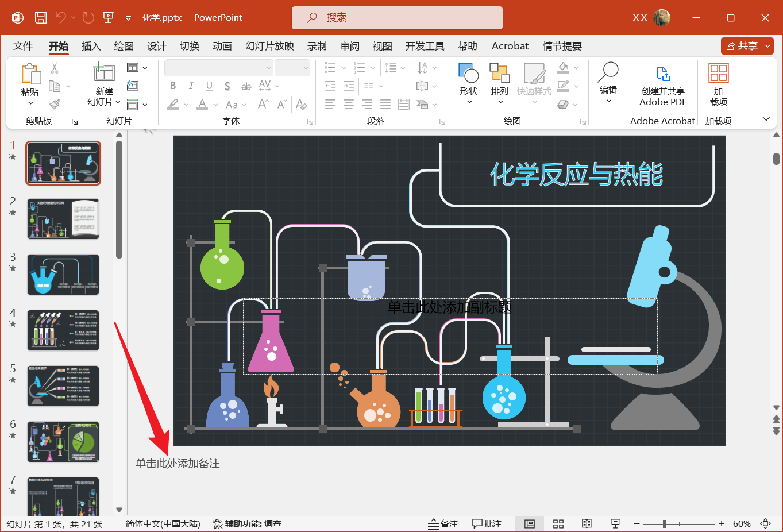The image size is (783, 532).
Task: Select slide 3 thumbnail in the panel
Action: click(x=63, y=275)
